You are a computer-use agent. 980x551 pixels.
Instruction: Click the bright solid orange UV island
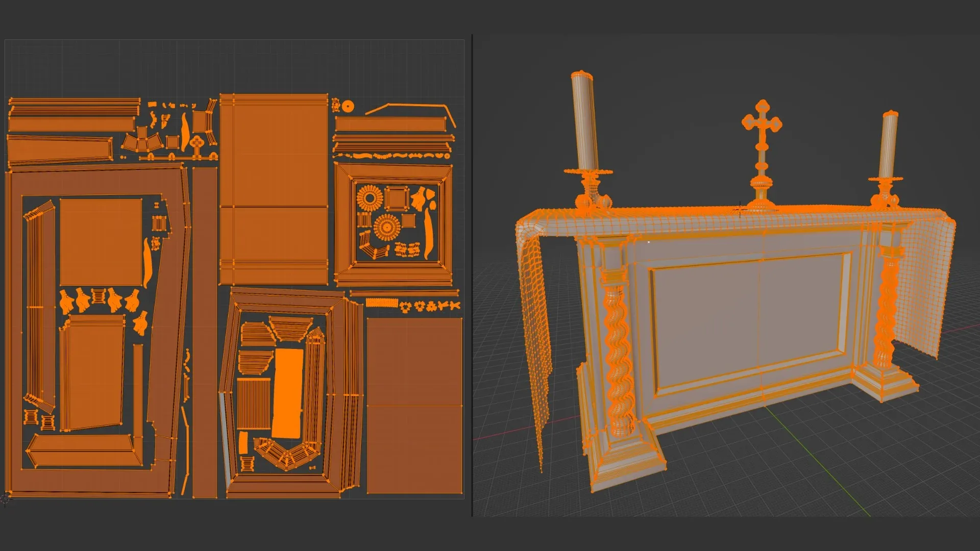[288, 393]
